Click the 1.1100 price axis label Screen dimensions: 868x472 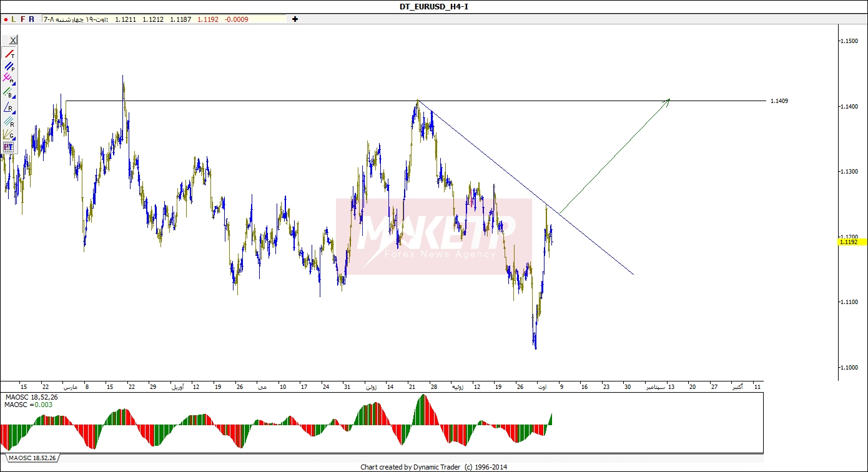[849, 302]
